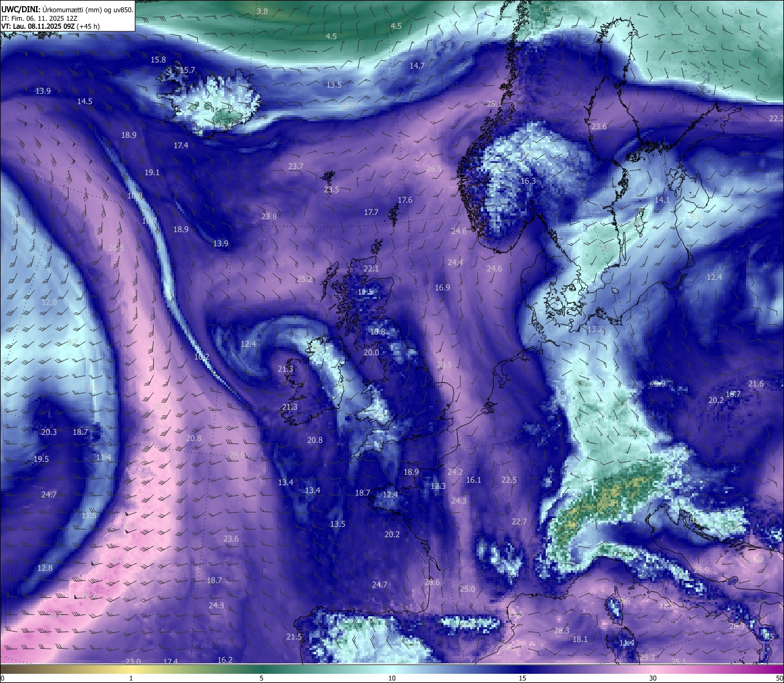Click the 23.7 value on the map
784x683 pixels.
pos(295,167)
